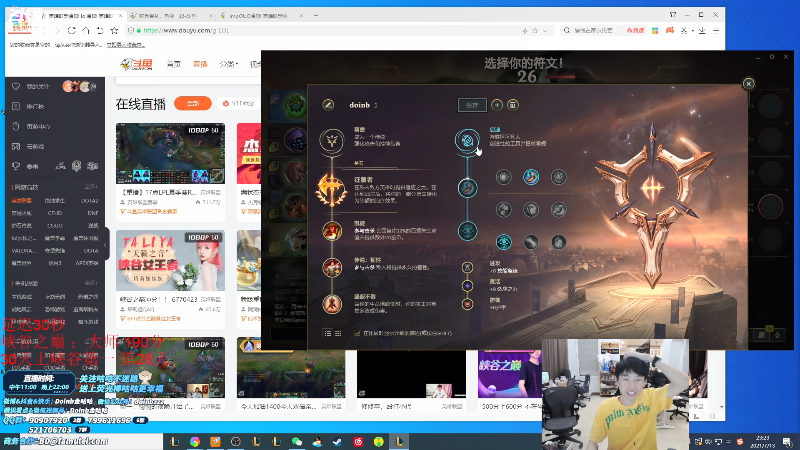Open active League client taskbar icon
This screenshot has width=800, height=450.
point(399,441)
